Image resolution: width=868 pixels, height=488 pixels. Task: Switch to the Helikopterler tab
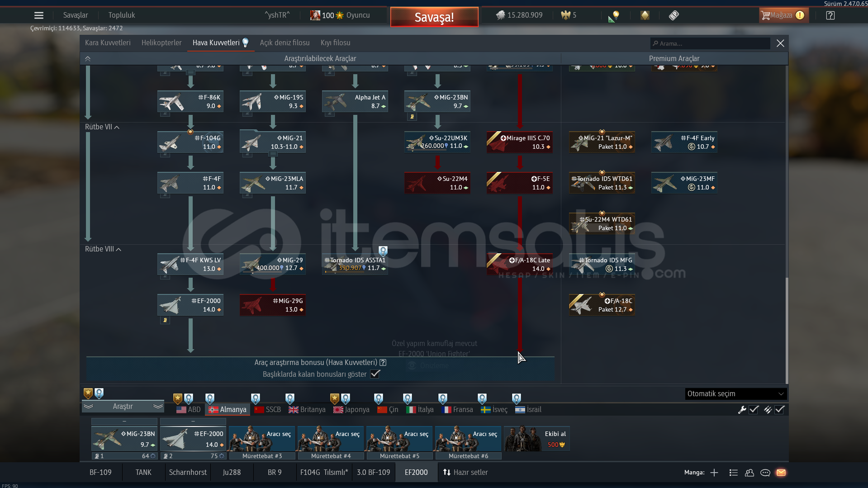click(x=161, y=43)
